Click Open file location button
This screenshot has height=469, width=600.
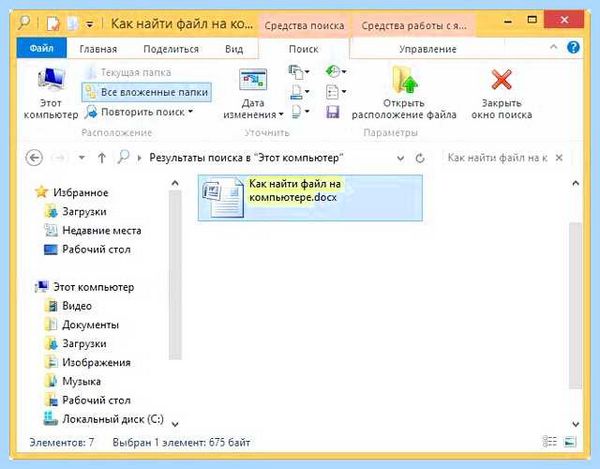404,93
